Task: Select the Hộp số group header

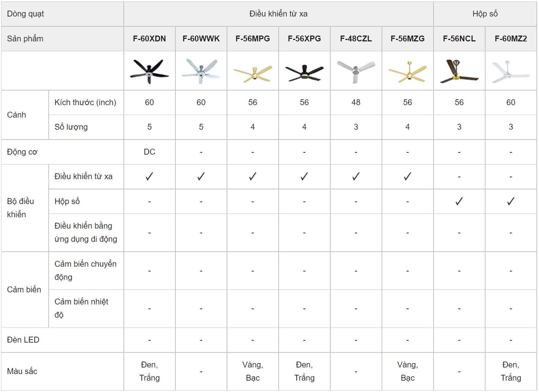Action: coord(485,14)
